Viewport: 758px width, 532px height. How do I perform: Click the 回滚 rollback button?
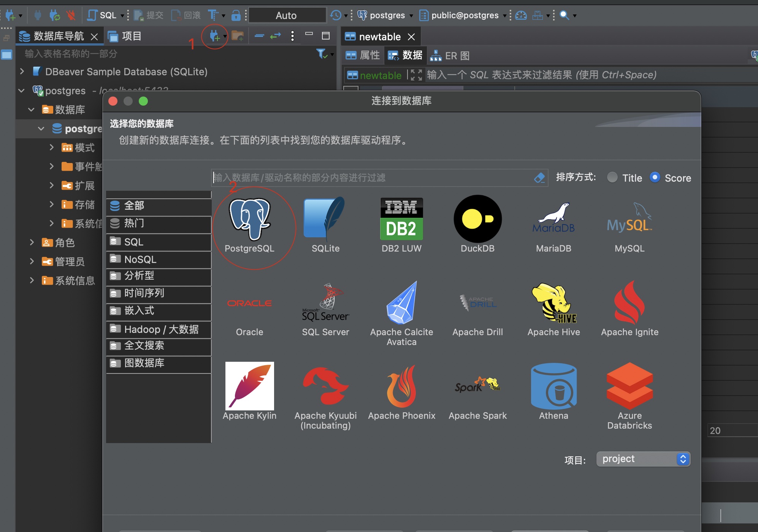click(x=186, y=16)
